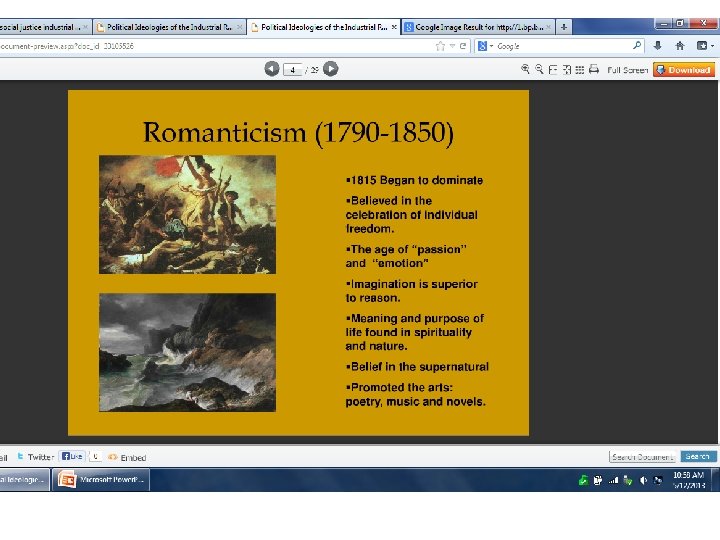This screenshot has height=540, width=720.
Task: Switch to thumbnail grid view
Action: coord(580,70)
